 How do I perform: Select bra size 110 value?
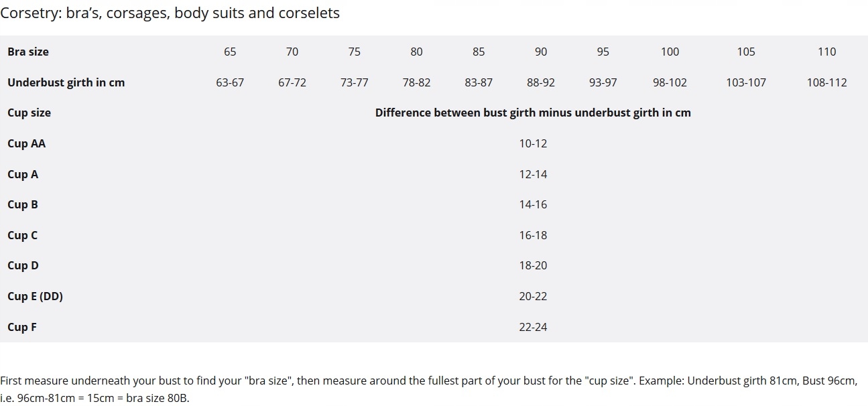[827, 52]
